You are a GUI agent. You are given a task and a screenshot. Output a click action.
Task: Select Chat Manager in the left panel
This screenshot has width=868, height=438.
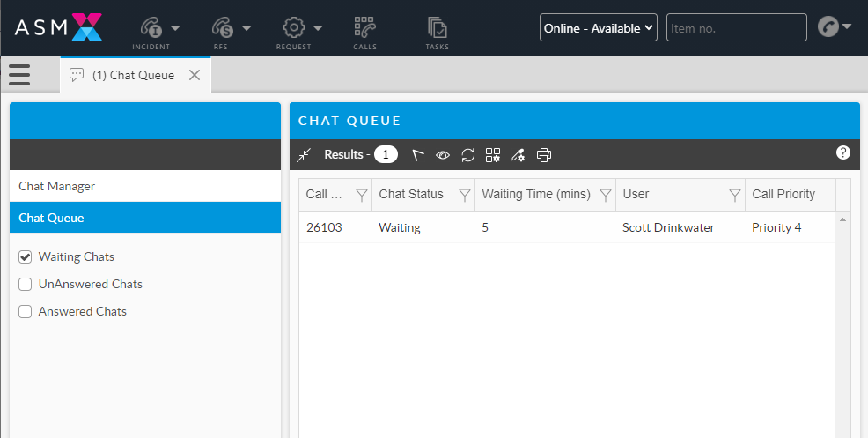(56, 186)
